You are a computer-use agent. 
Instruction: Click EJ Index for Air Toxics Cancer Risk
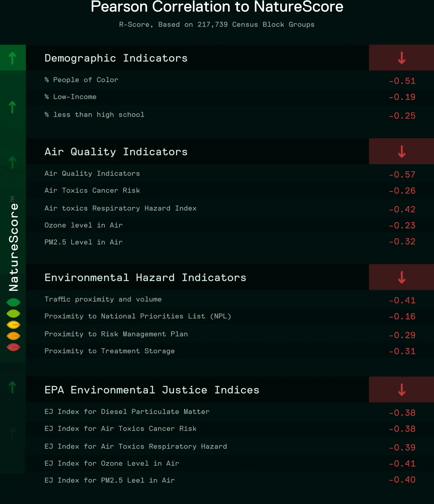[x=120, y=428]
